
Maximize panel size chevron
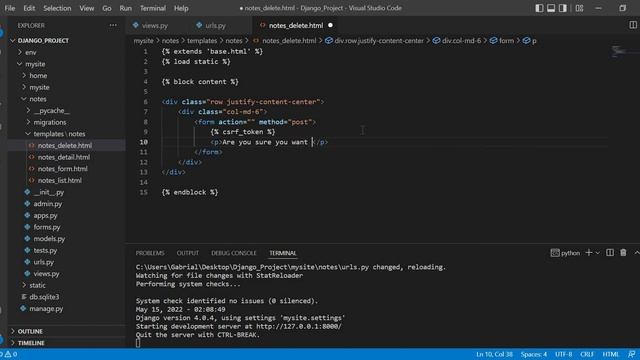(x=636, y=253)
